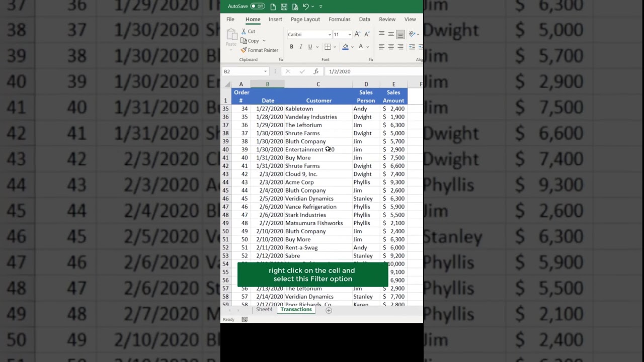Viewport: 644px width, 362px height.
Task: Add a new sheet with plus button
Action: pos(329,310)
